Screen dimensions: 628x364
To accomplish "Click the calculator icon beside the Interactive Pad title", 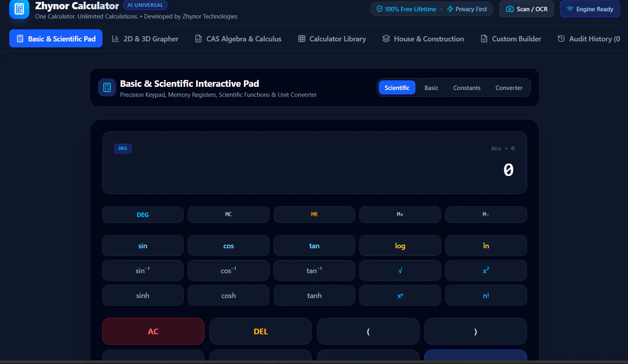I will click(x=107, y=87).
